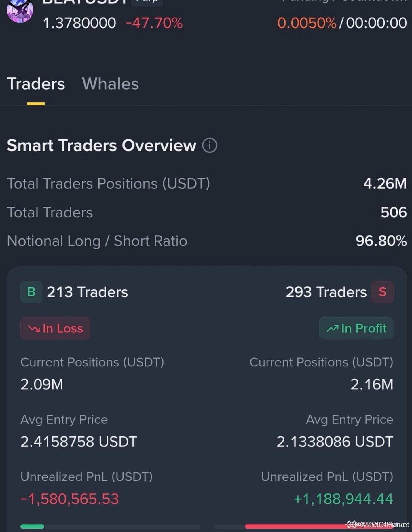Click the -1,580,565.53 unrealized PnL value
The width and height of the screenshot is (412, 532).
[x=70, y=499]
